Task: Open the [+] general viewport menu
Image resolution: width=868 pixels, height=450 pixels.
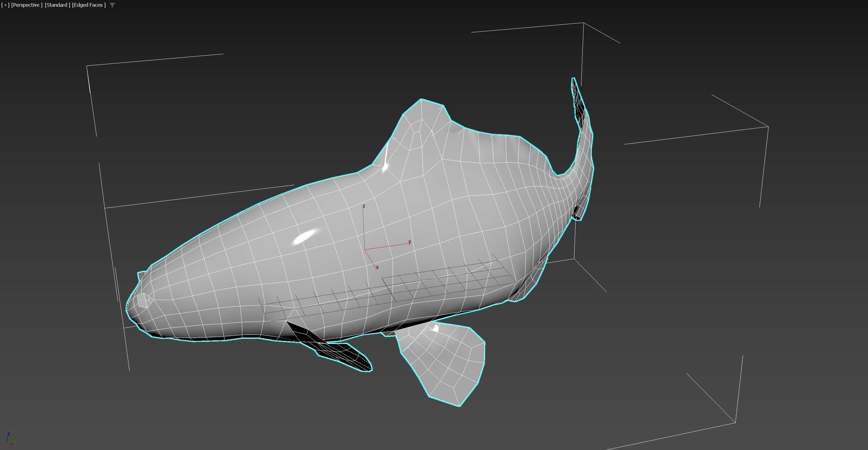Action: coord(5,5)
